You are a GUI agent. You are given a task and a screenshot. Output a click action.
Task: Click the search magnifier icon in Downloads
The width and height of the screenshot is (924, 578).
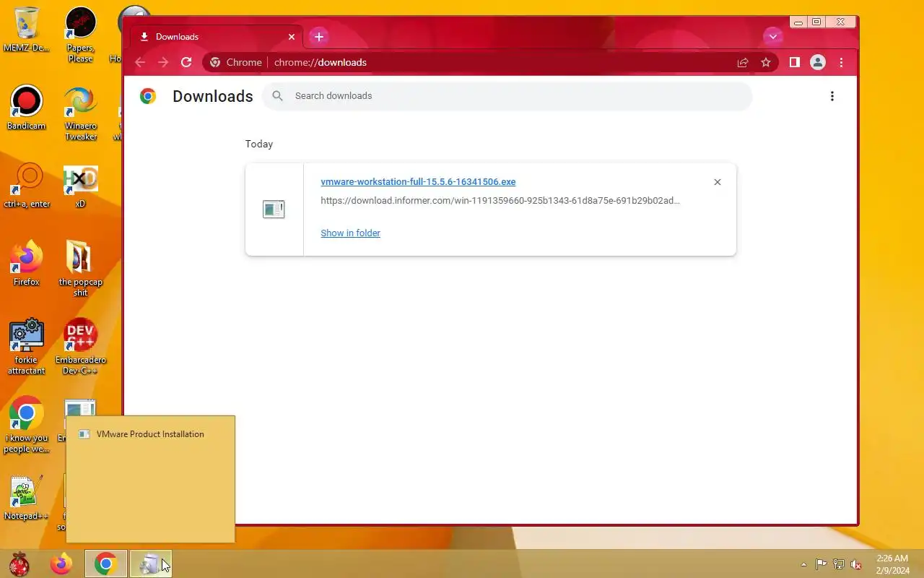click(x=278, y=96)
